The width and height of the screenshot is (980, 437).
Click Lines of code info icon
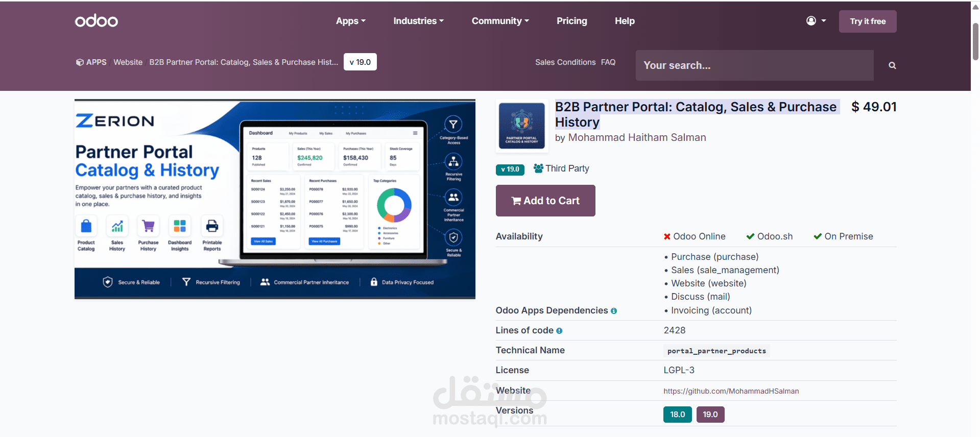coord(559,331)
